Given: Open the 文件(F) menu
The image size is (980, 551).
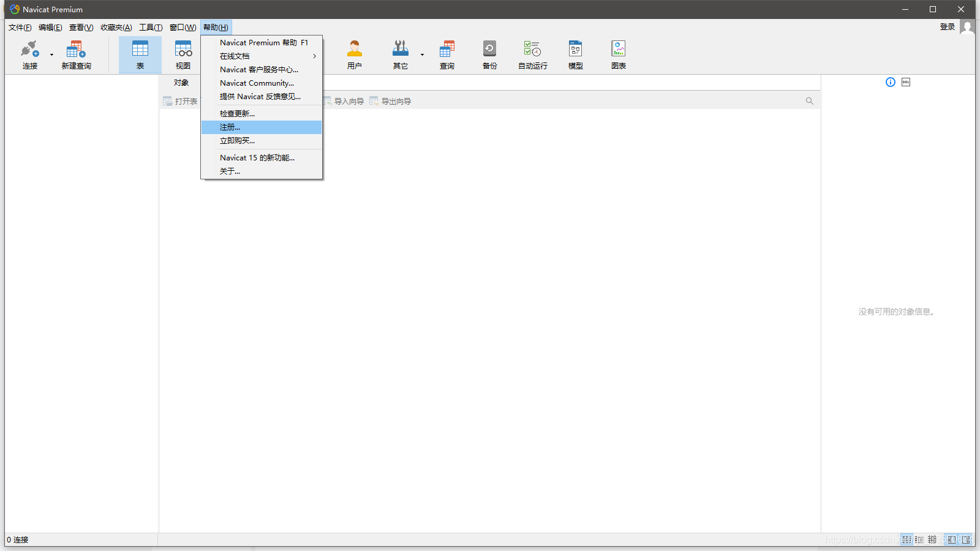Looking at the screenshot, I should [x=20, y=28].
